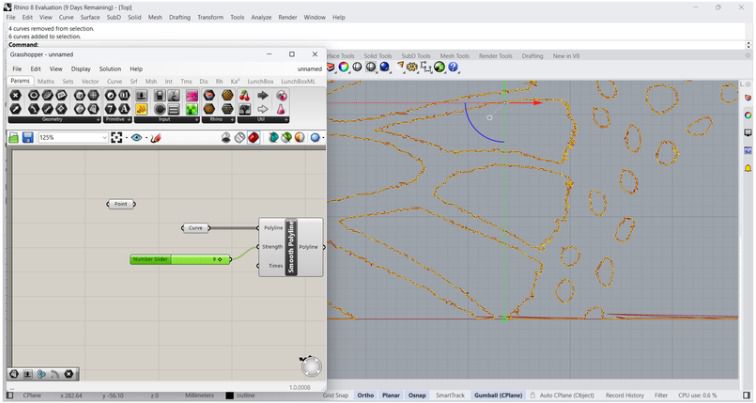Screen dimensions: 756x403
Task: Select the cherry icon in Util panel
Action: pyautogui.click(x=245, y=96)
